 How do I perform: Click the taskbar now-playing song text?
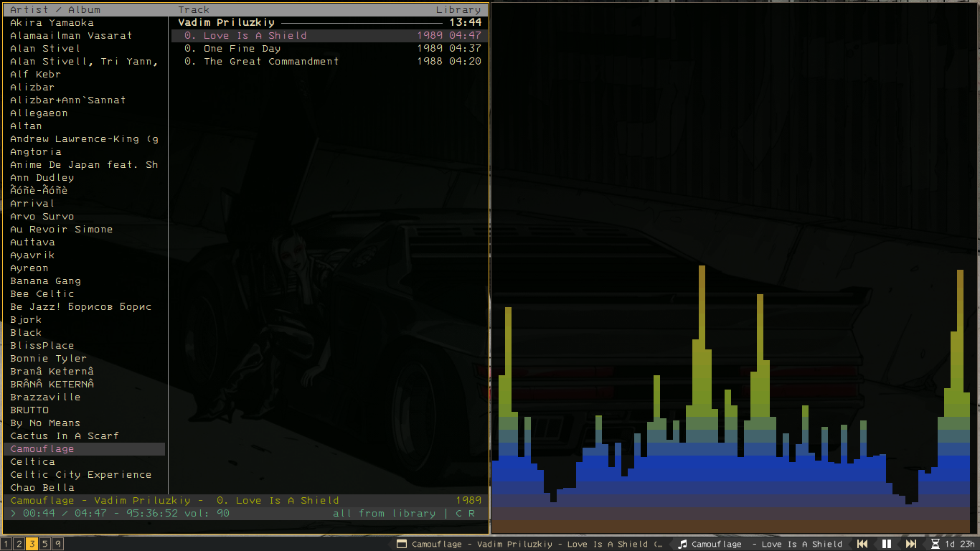(x=767, y=544)
